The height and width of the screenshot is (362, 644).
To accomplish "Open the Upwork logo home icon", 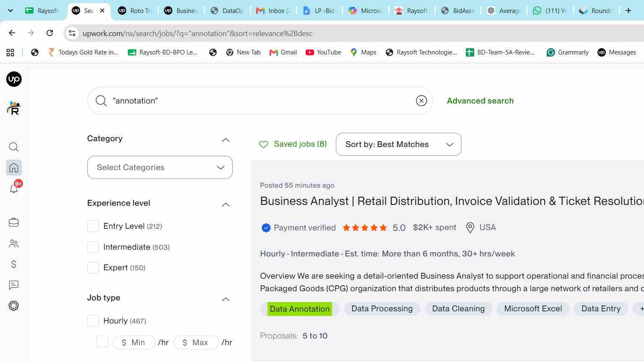I will point(14,79).
